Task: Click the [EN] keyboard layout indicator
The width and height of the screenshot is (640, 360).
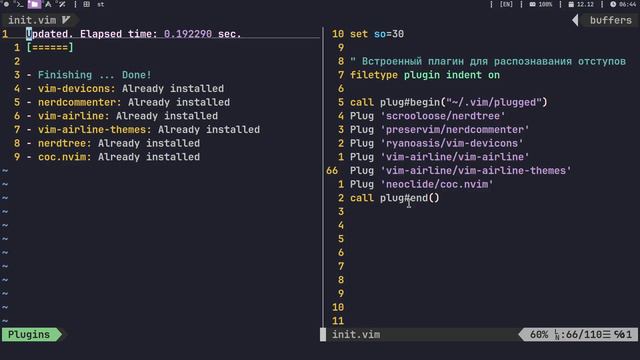Action: click(x=506, y=4)
